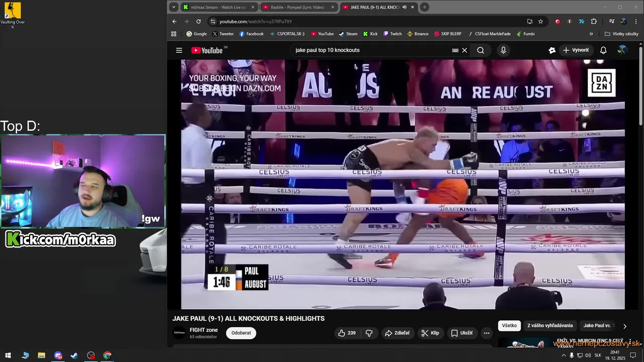Open CSPORTAL.SK bookmark

[287, 34]
